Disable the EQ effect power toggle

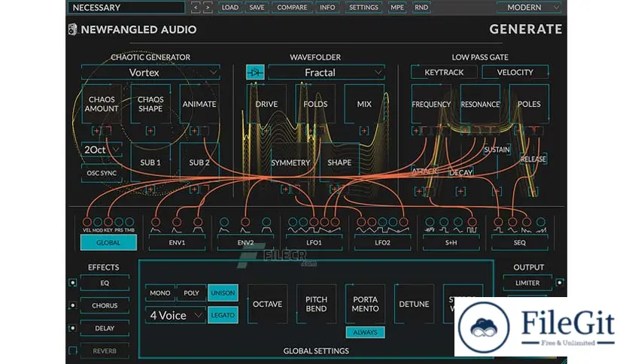click(x=73, y=283)
